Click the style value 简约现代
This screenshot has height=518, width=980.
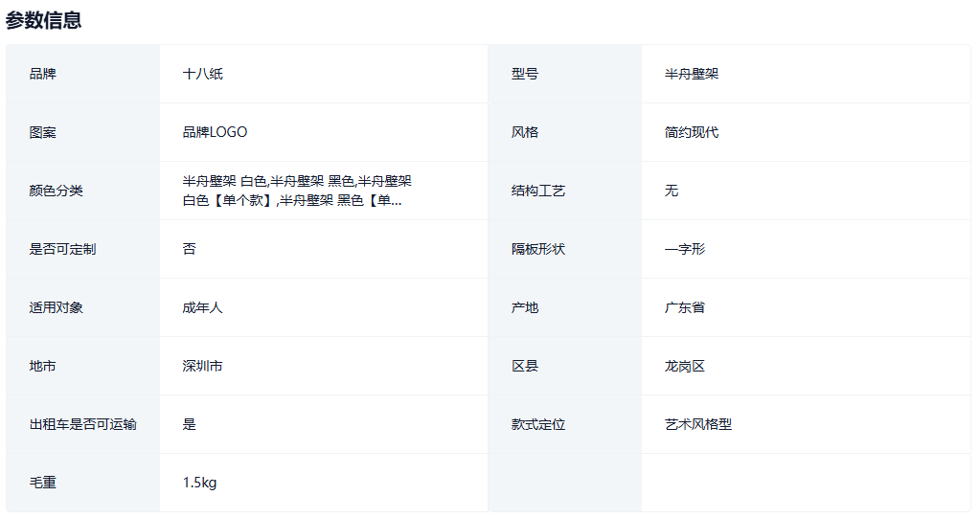coord(692,132)
